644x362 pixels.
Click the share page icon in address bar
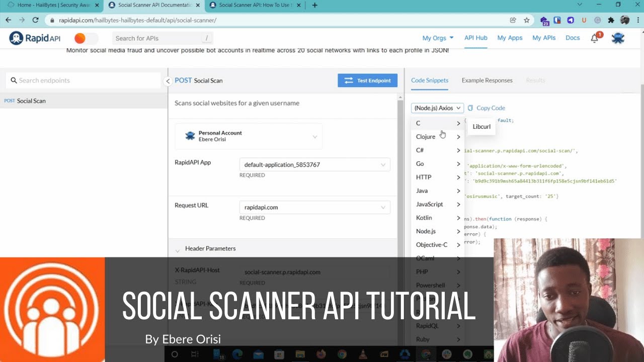(513, 20)
